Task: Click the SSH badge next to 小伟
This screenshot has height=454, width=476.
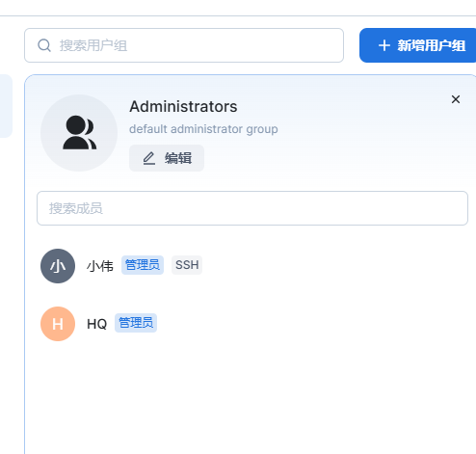Action: (x=187, y=265)
